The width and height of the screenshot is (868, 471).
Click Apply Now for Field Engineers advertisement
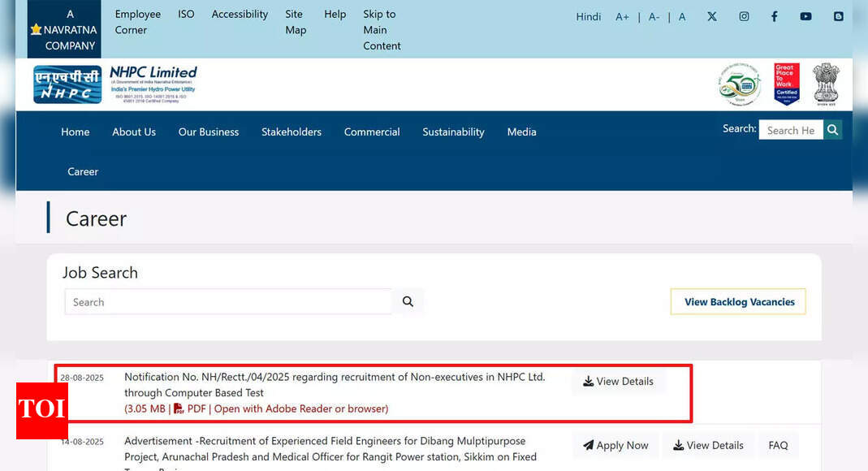click(x=615, y=445)
